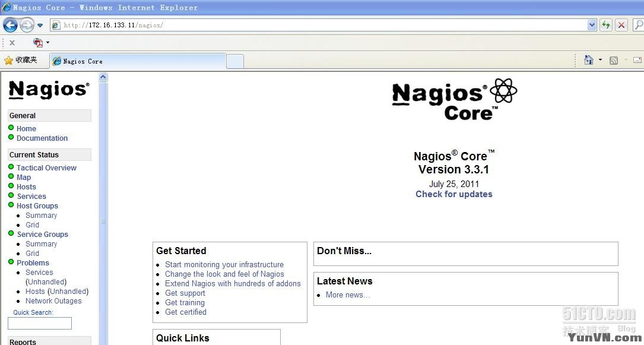The height and width of the screenshot is (345, 644).
Task: Click the green bullet beside Home
Action: click(x=11, y=127)
